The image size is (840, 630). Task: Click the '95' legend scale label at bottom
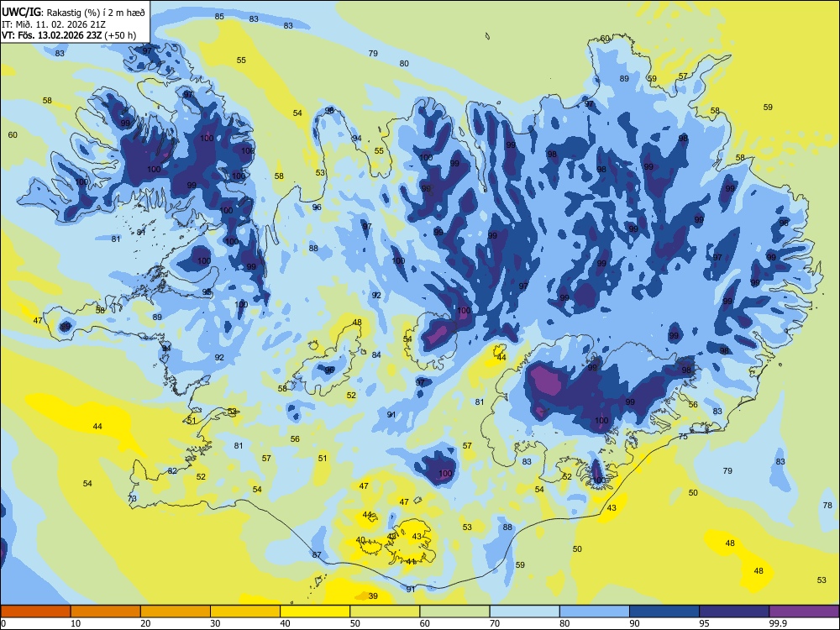(704, 623)
